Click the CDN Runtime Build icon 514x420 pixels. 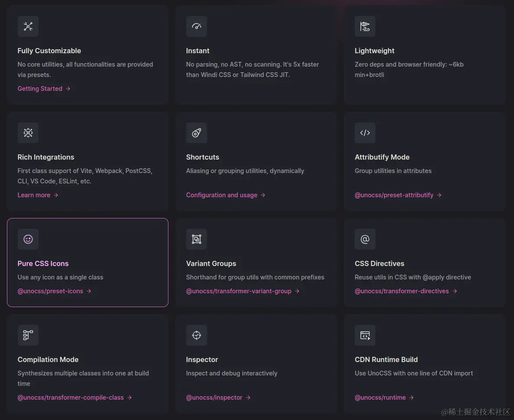[365, 335]
